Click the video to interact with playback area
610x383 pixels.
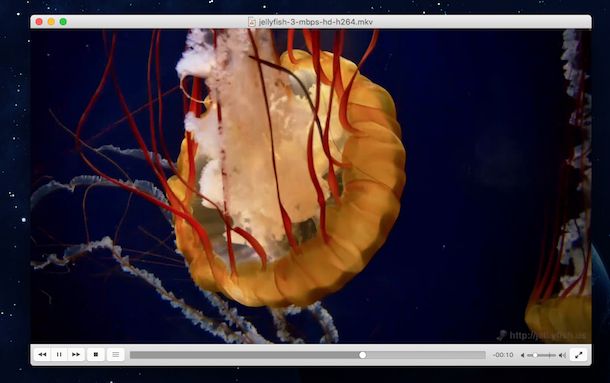pyautogui.click(x=311, y=186)
